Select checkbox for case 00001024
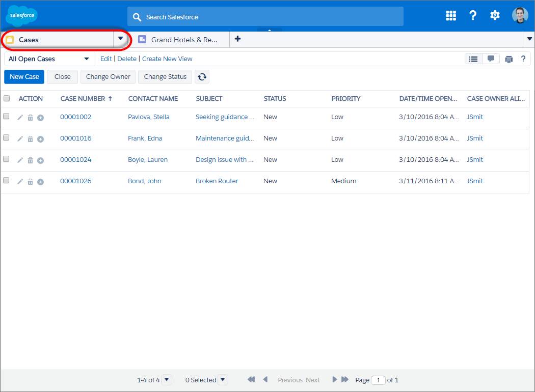This screenshot has height=392, width=535. (x=6, y=159)
